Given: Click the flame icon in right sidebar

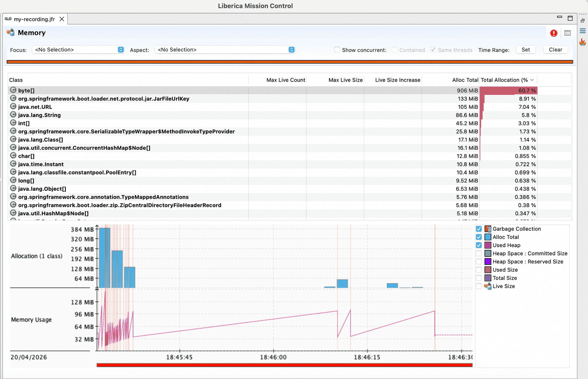Looking at the screenshot, I should coord(583,42).
